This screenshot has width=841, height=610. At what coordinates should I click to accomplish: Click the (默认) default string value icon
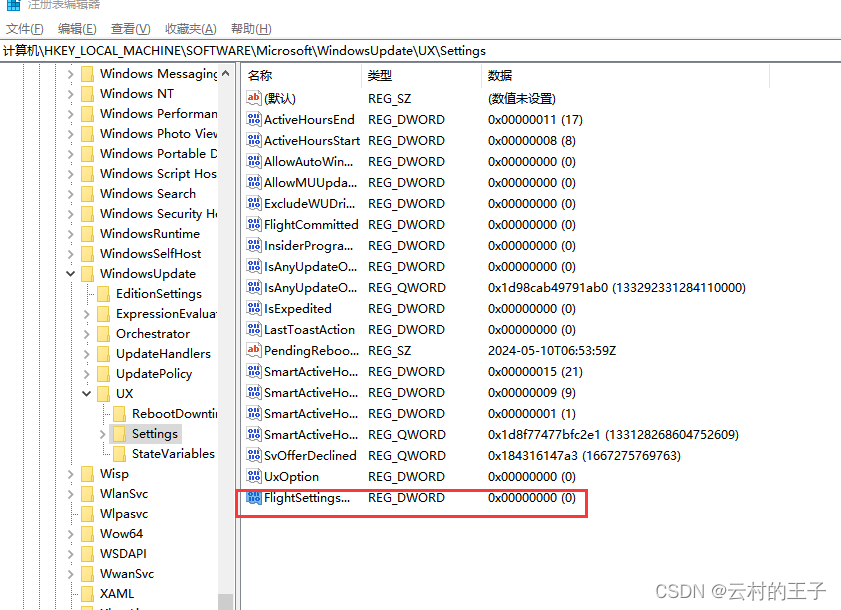pos(254,98)
